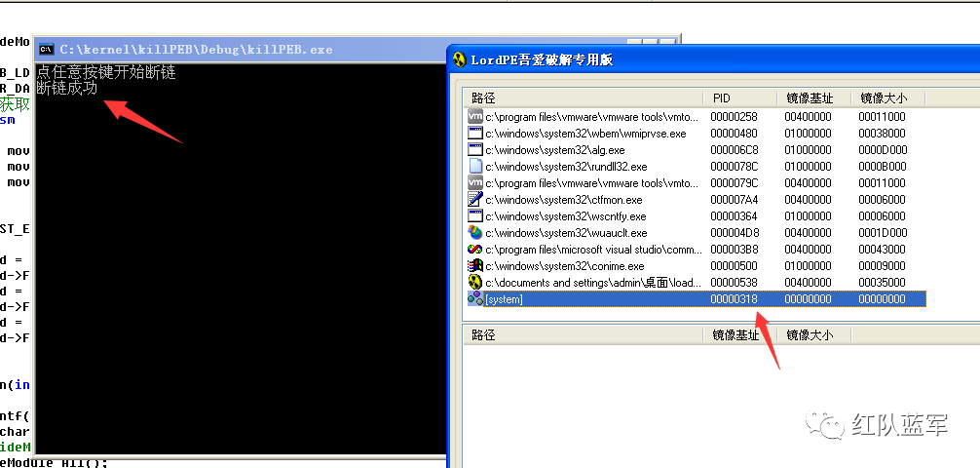
Task: Click PID value 000006C8
Action: pyautogui.click(x=734, y=150)
